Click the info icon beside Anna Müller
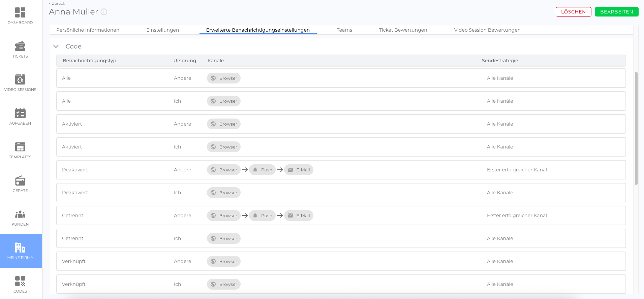This screenshot has width=644, height=299. [104, 12]
